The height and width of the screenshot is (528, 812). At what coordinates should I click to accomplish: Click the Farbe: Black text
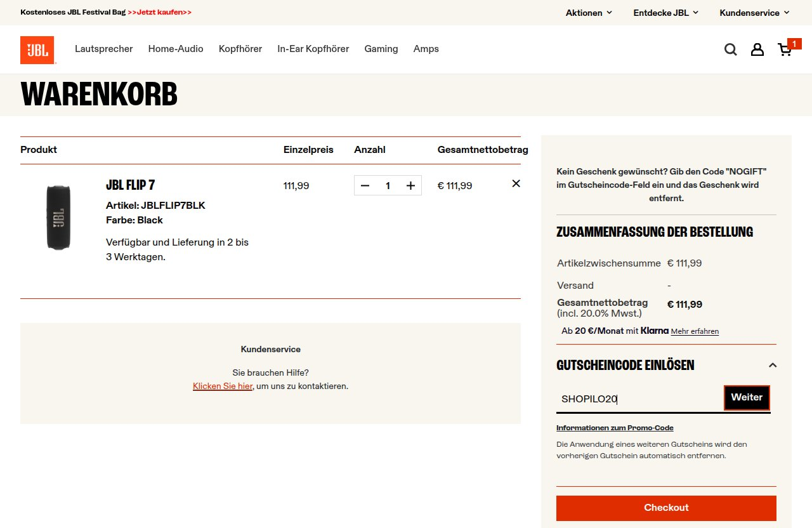point(134,220)
